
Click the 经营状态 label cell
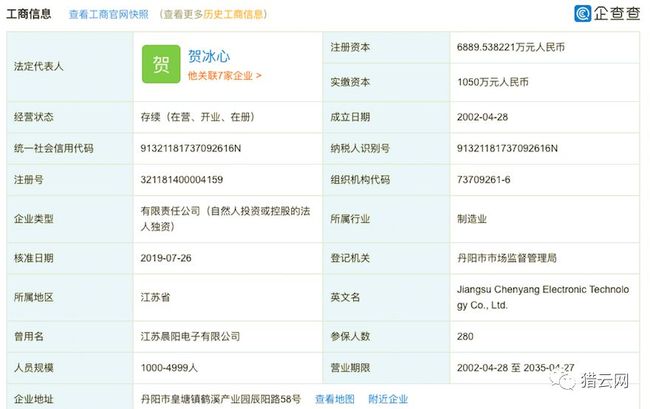point(70,117)
